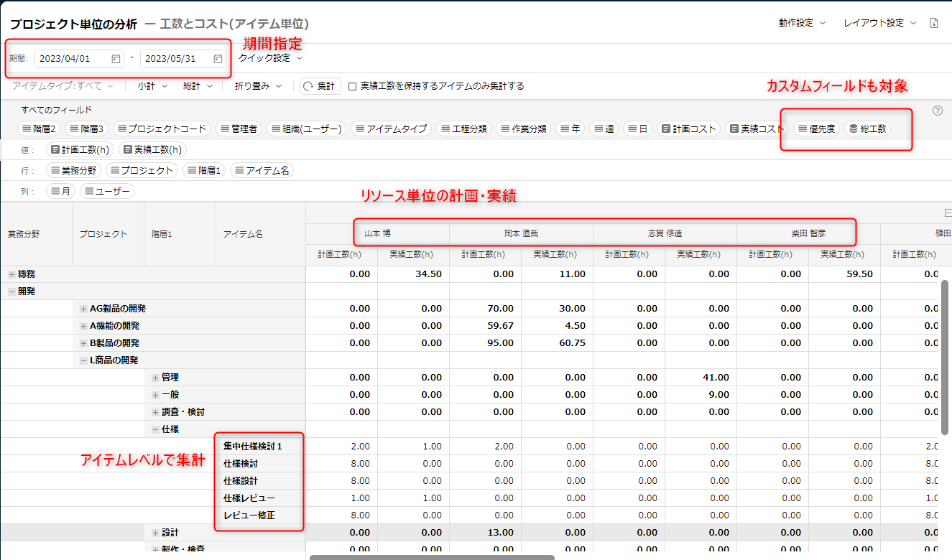Collapse the 仕様 group row

[155, 429]
